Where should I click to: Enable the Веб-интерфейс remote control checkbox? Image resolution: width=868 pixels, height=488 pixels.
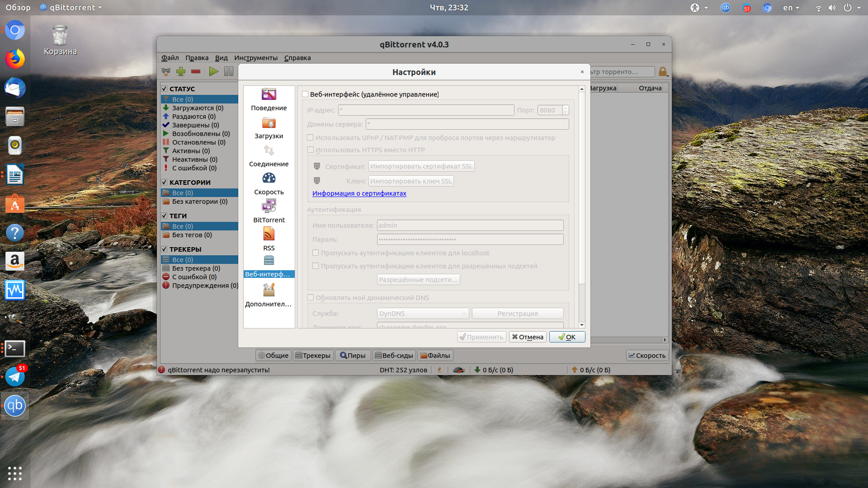pyautogui.click(x=305, y=94)
